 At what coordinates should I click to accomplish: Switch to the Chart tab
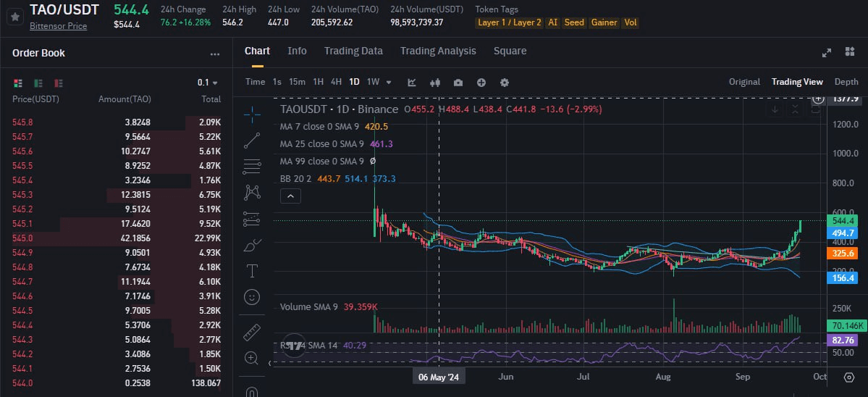tap(258, 51)
